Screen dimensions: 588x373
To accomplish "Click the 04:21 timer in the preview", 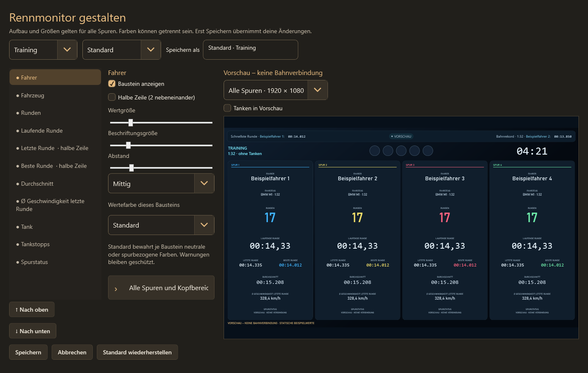I will point(532,151).
